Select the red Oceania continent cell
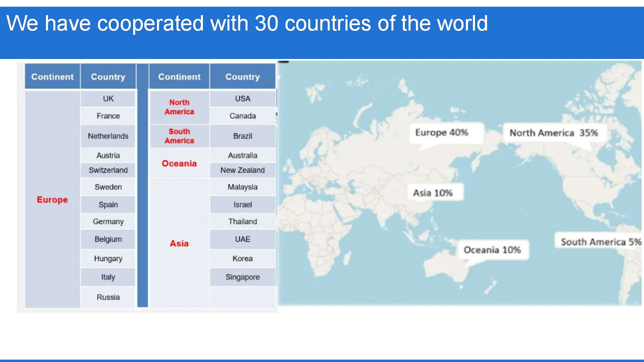644x362 pixels. tap(179, 164)
